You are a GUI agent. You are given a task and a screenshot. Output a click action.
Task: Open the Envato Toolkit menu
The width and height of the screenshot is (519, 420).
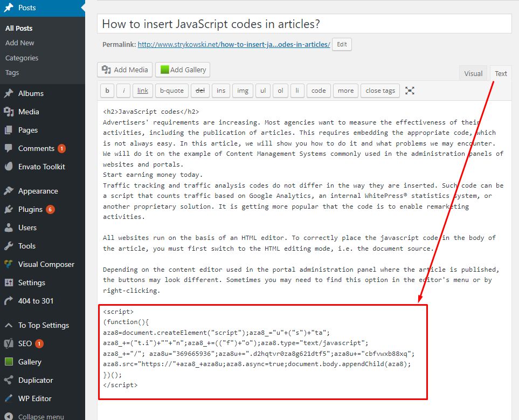pyautogui.click(x=43, y=167)
